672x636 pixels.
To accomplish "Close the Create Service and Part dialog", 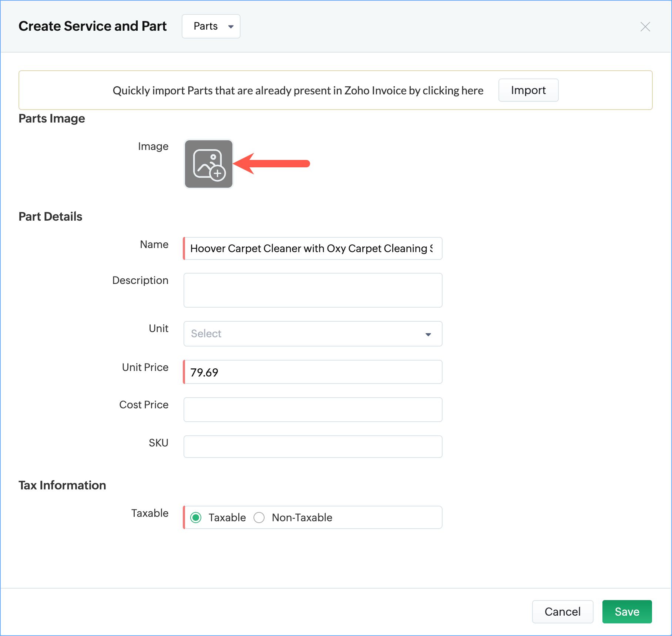I will 645,27.
